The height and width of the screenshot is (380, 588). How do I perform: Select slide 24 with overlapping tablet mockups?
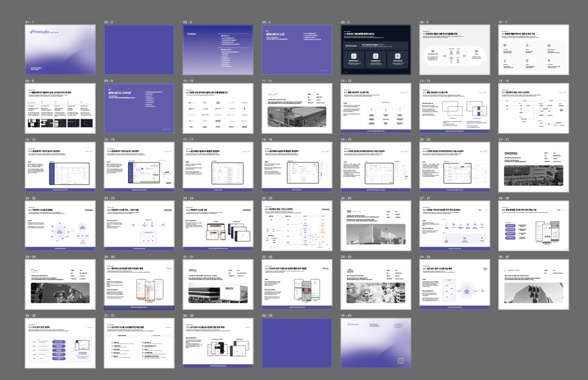pyautogui.click(x=218, y=226)
